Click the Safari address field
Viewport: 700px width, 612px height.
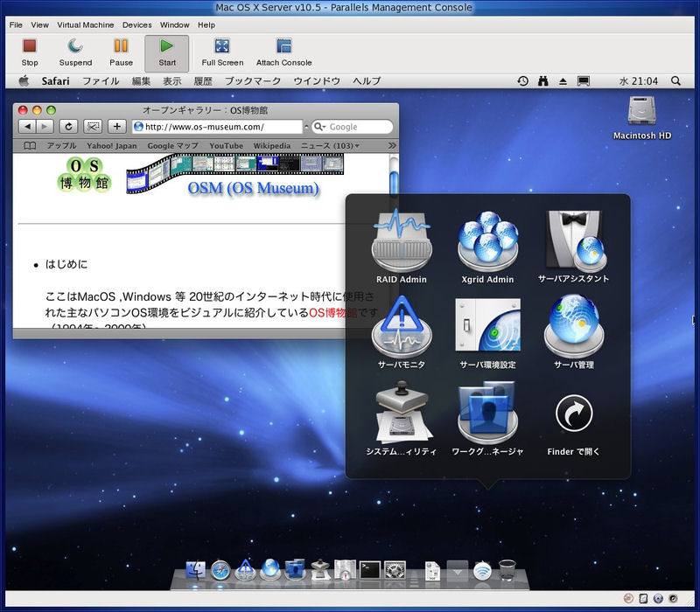pos(217,127)
